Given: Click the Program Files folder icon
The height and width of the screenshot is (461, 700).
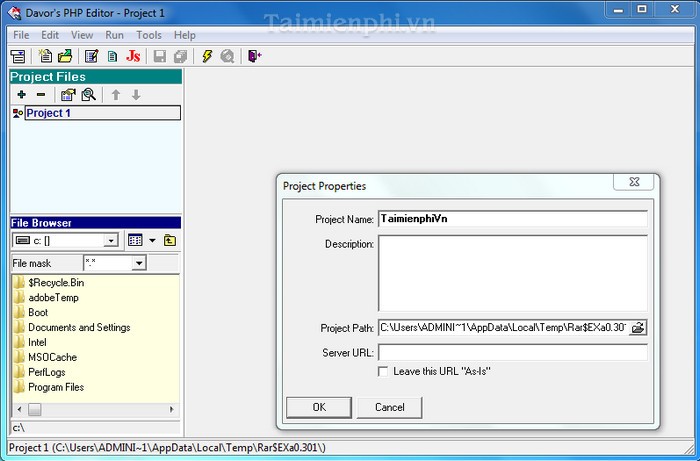Looking at the screenshot, I should point(19,387).
